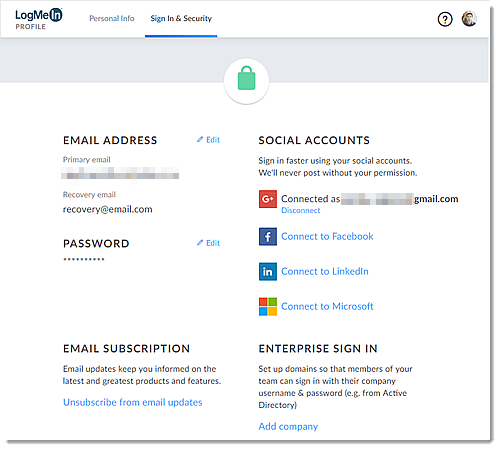
Task: Edit the email address section
Action: point(213,140)
